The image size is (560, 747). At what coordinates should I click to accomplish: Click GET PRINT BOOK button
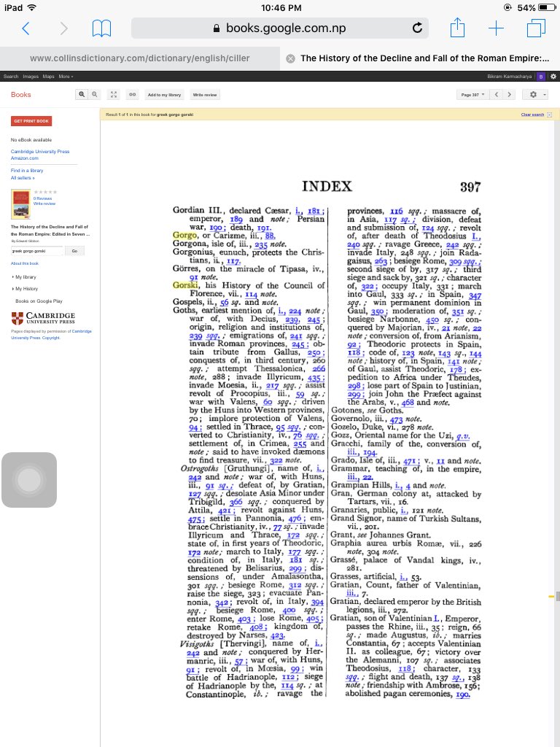pyautogui.click(x=31, y=121)
